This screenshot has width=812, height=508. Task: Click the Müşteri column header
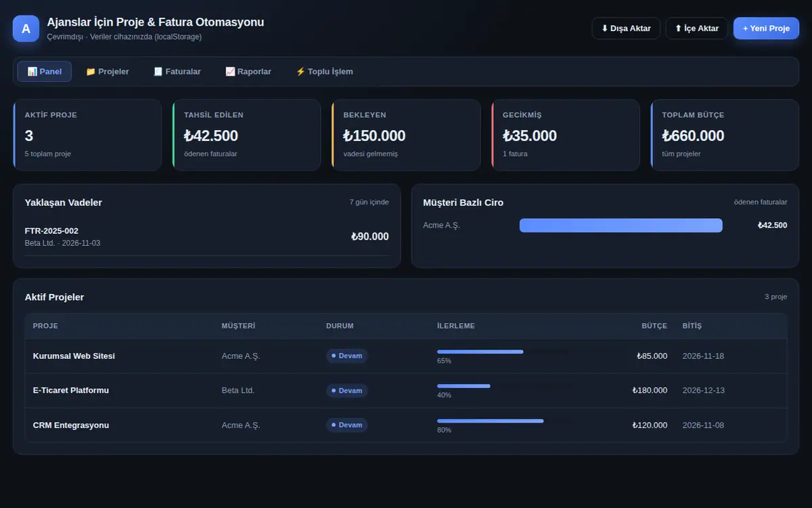point(238,326)
